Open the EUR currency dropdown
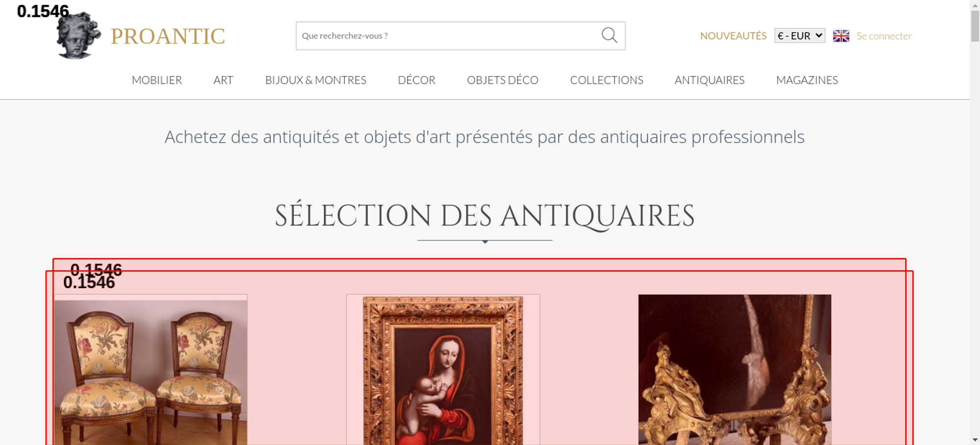The height and width of the screenshot is (445, 980). tap(800, 36)
